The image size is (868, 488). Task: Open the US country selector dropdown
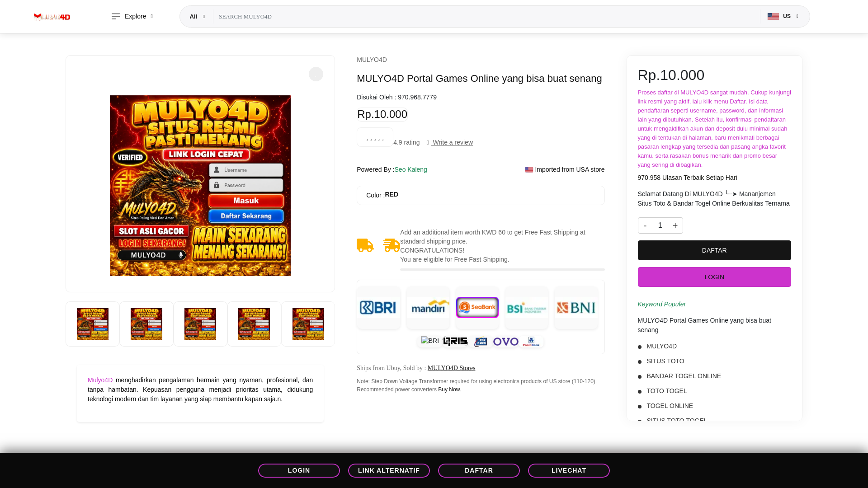coord(783,17)
